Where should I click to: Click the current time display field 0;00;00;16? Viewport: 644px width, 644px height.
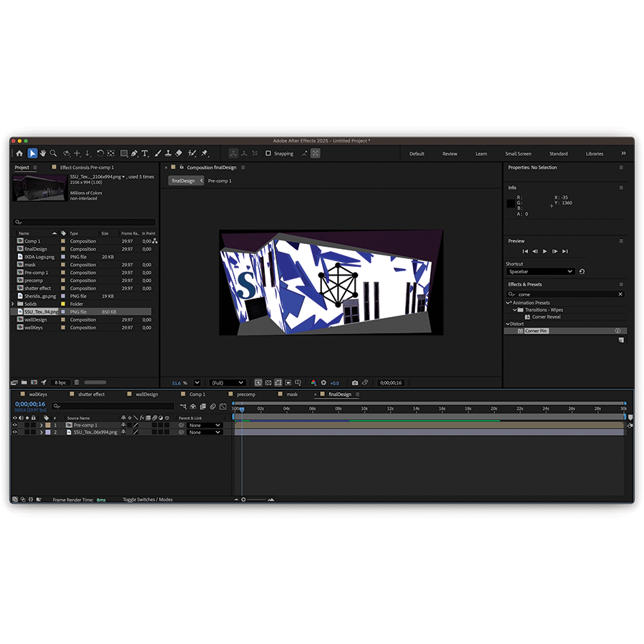[x=29, y=404]
